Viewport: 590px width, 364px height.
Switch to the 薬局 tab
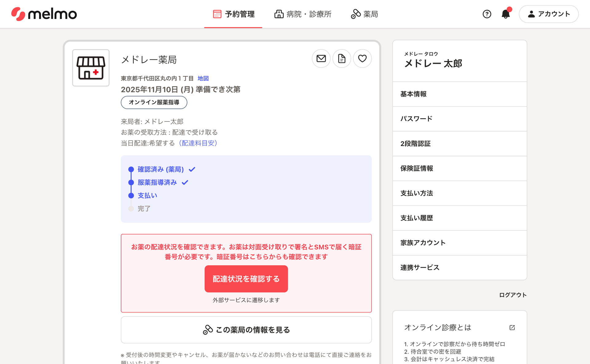[x=364, y=14]
